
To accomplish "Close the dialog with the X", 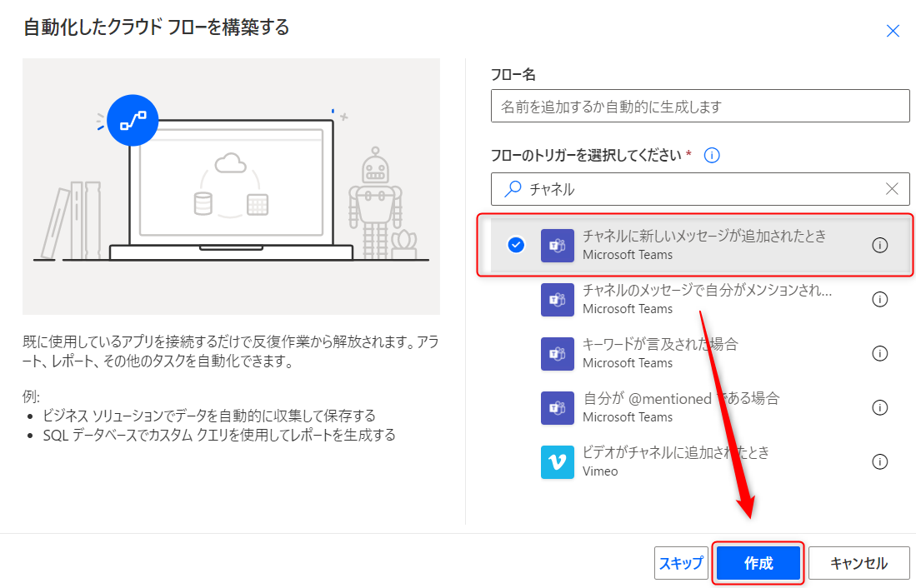I will coord(893,31).
